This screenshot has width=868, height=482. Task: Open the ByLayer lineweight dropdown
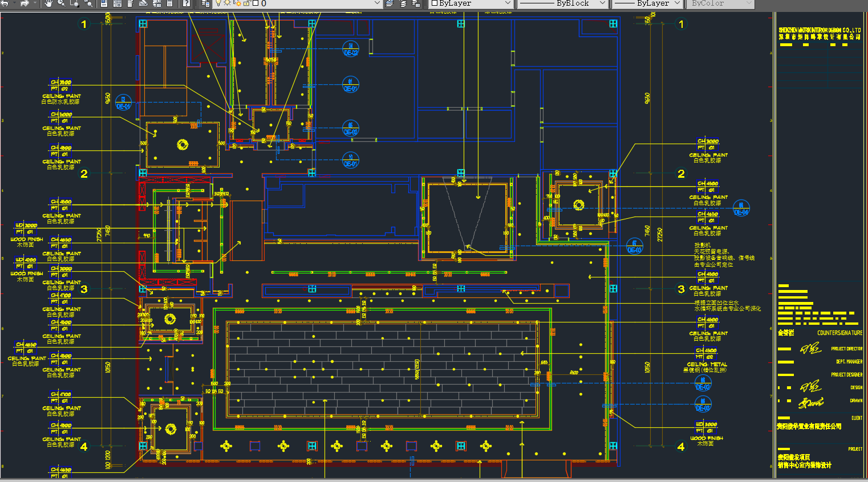point(677,3)
